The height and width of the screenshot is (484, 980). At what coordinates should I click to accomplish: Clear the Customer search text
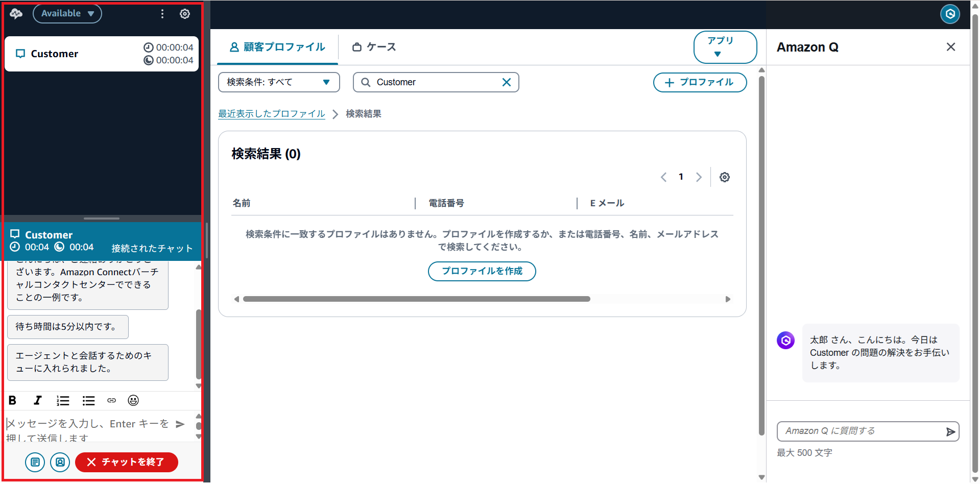[507, 82]
